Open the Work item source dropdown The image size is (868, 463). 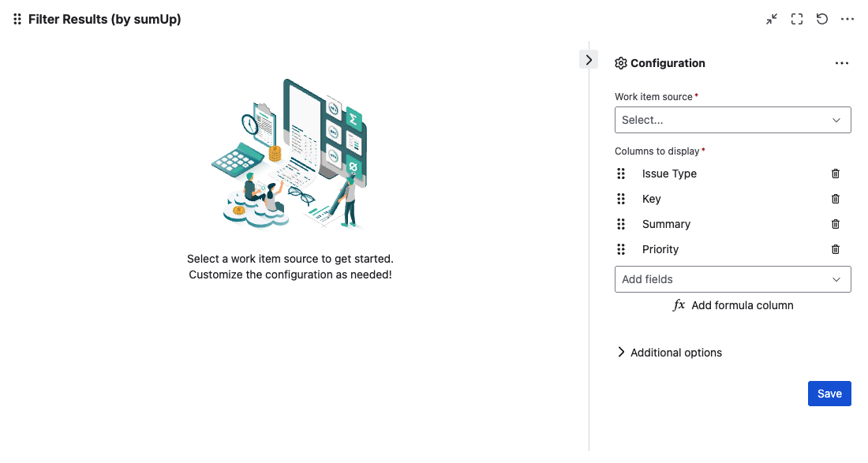coord(733,120)
